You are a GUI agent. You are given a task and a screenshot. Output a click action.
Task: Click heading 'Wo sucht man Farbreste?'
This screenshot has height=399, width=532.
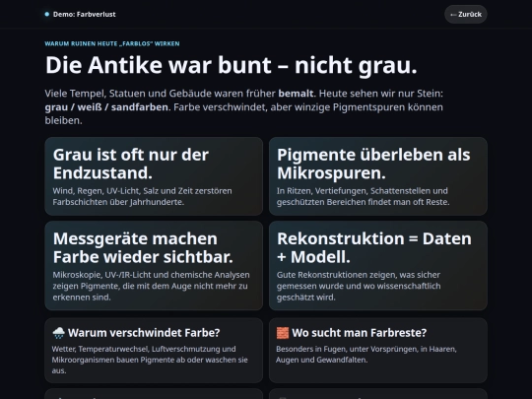[360, 333]
